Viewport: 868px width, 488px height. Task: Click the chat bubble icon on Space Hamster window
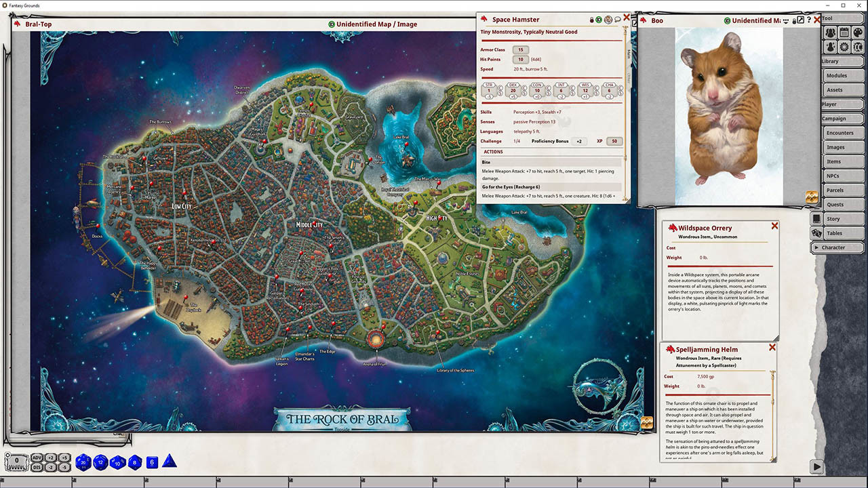[618, 20]
